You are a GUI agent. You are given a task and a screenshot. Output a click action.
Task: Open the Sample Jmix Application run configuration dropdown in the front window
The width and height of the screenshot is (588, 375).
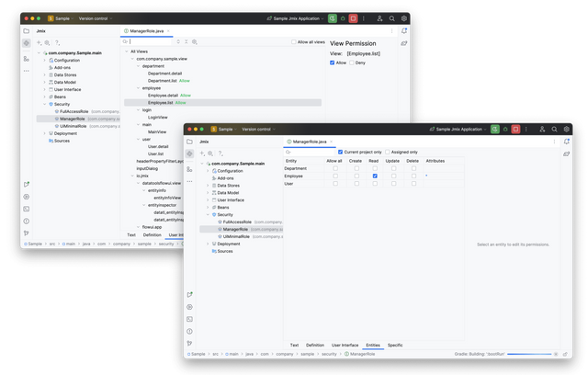point(458,129)
